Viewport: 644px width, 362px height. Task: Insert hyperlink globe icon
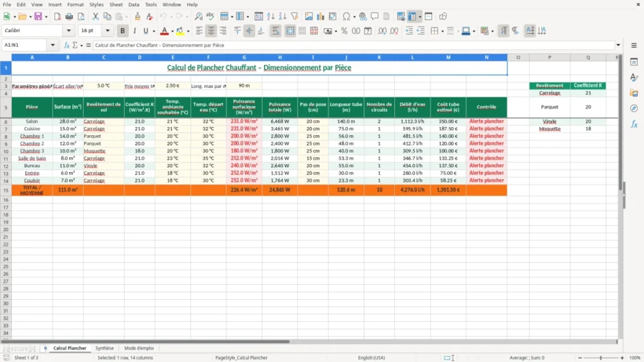(x=363, y=16)
